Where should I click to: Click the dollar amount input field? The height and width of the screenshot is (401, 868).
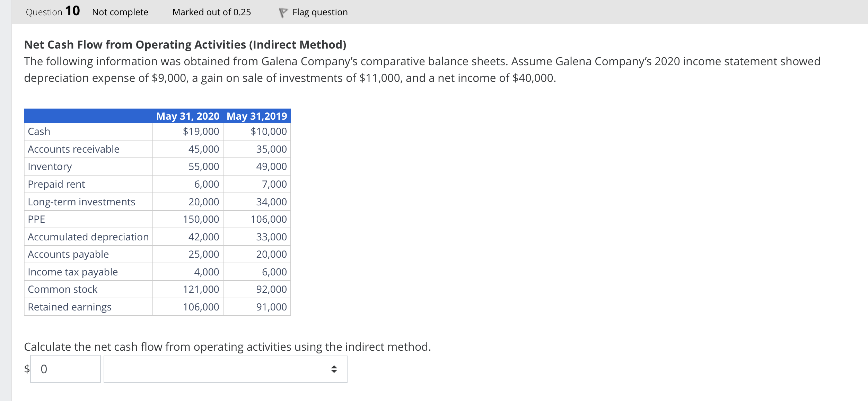(65, 369)
